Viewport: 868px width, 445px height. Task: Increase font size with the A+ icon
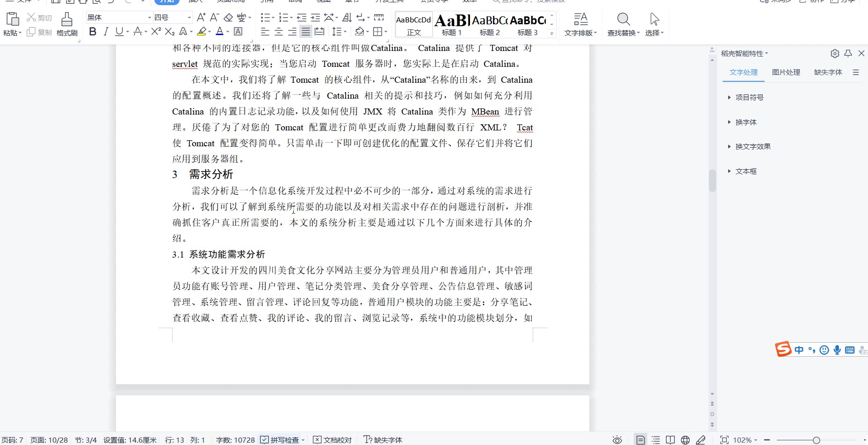click(201, 17)
